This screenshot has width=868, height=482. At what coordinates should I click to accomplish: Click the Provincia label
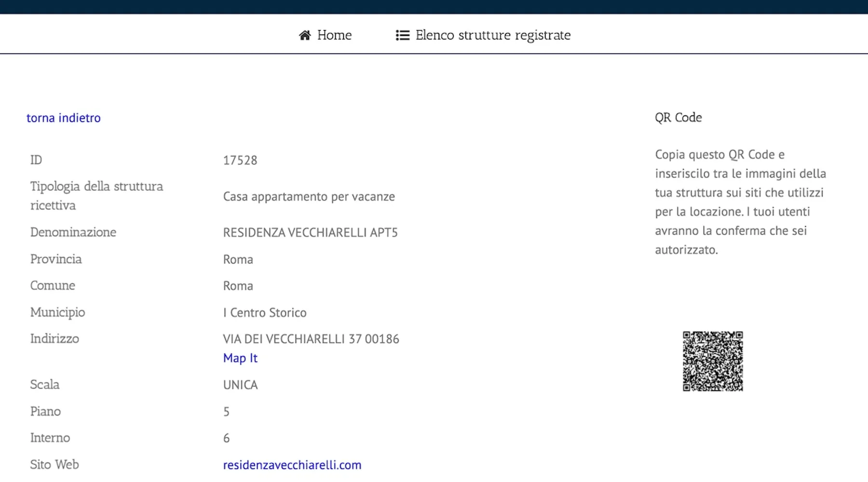(56, 259)
